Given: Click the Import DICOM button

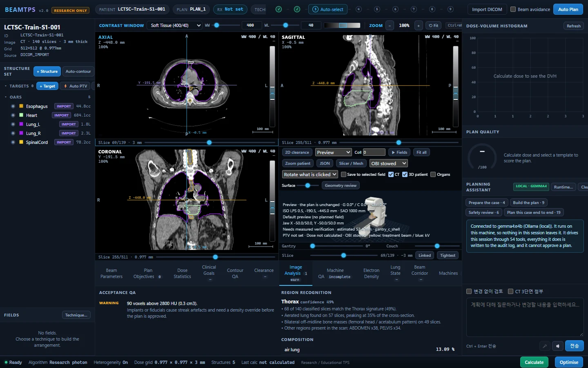Looking at the screenshot, I should point(487,9).
